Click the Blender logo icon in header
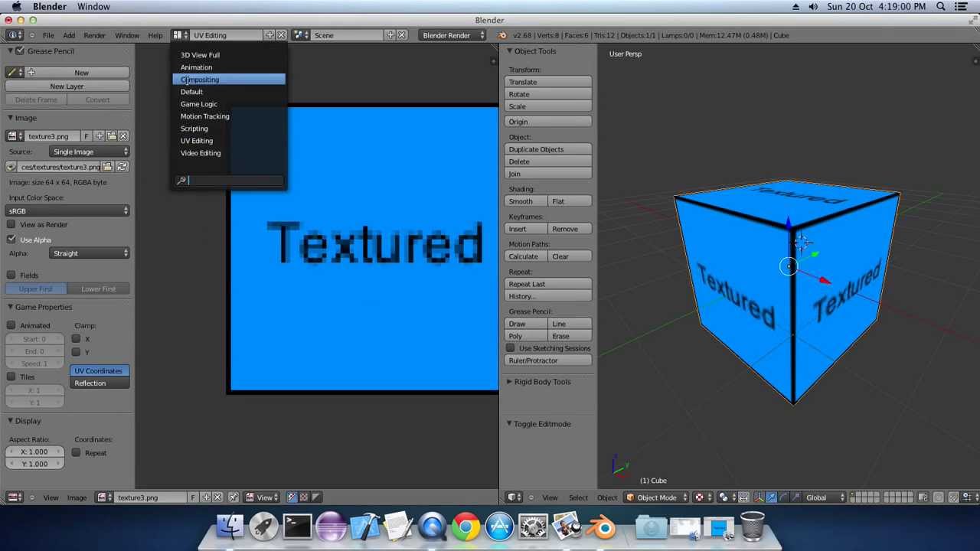This screenshot has height=551, width=980. [502, 35]
